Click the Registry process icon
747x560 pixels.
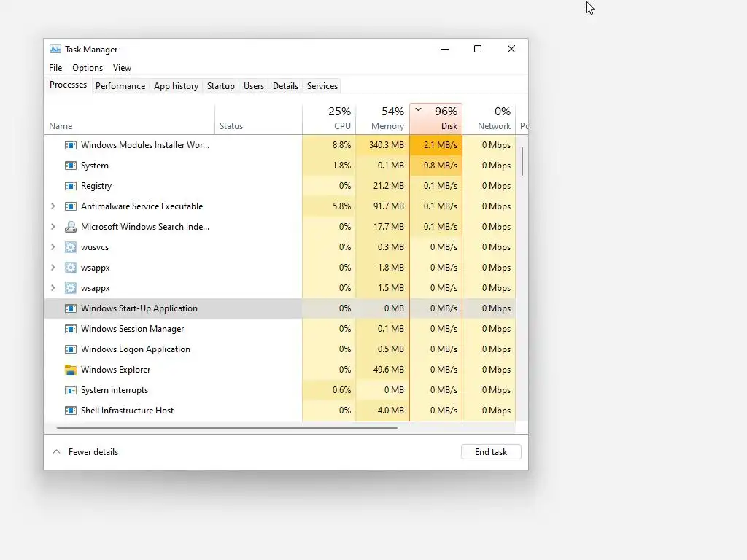coord(71,186)
